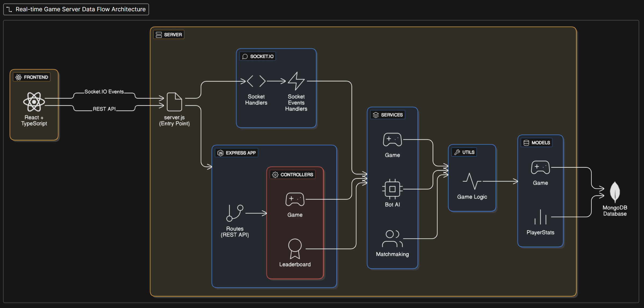This screenshot has width=644, height=308.
Task: Click the diagram title Real-time Game Server
Action: (x=80, y=9)
